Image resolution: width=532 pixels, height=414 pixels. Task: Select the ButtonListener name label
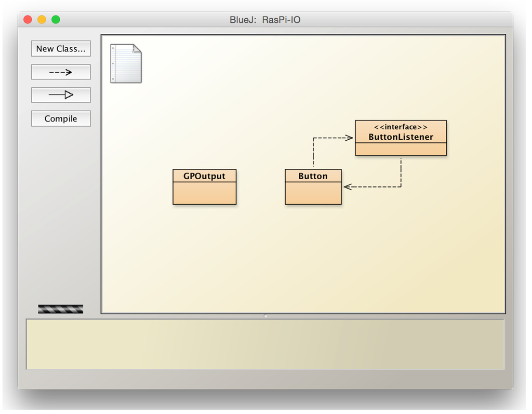coord(401,137)
